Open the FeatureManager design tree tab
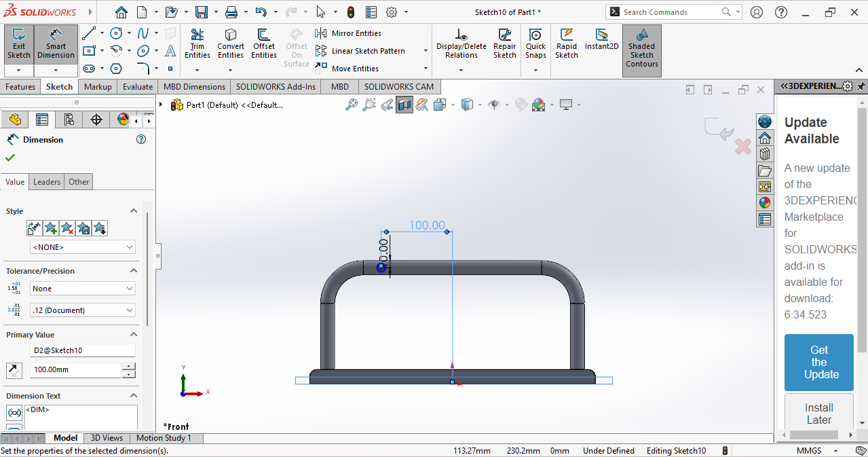 click(14, 120)
